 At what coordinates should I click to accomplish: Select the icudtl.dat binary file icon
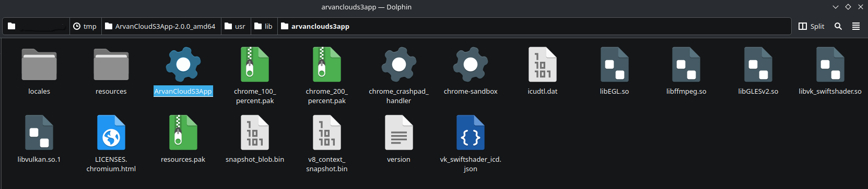click(x=543, y=64)
